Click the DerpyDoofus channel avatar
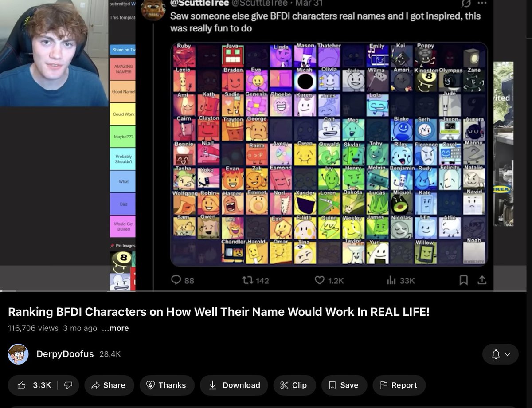 (x=18, y=354)
